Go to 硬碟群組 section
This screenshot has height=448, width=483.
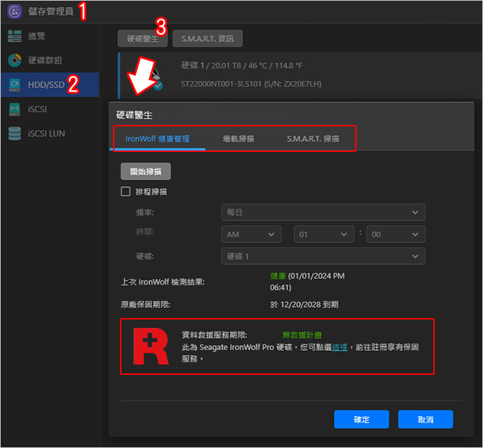tap(50, 60)
